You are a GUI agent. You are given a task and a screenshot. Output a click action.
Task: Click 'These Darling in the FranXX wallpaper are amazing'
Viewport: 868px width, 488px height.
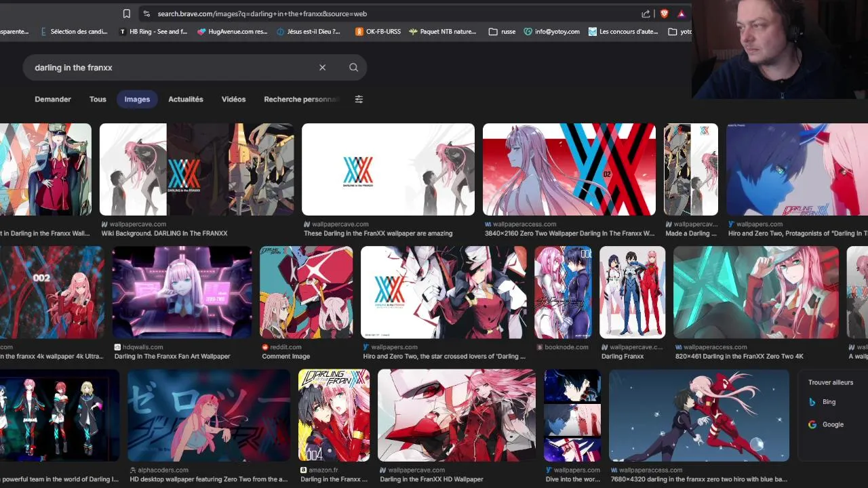378,233
